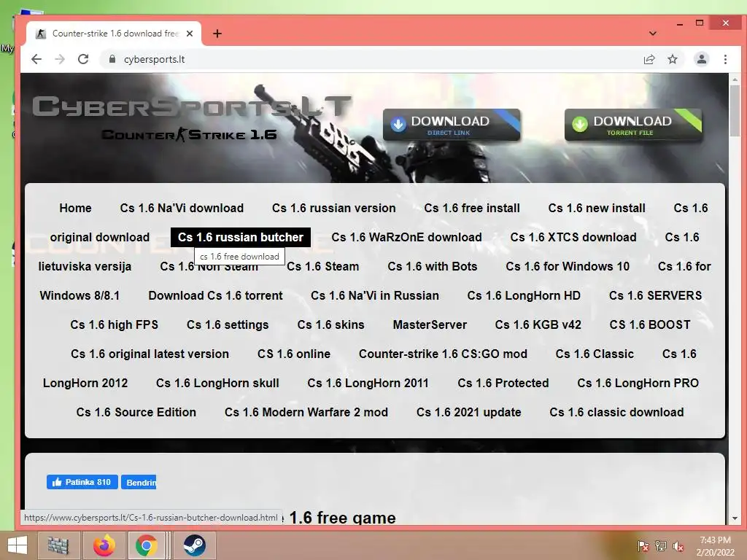
Task: Open Cs 1.6 LongHorn PRO
Action: click(638, 383)
